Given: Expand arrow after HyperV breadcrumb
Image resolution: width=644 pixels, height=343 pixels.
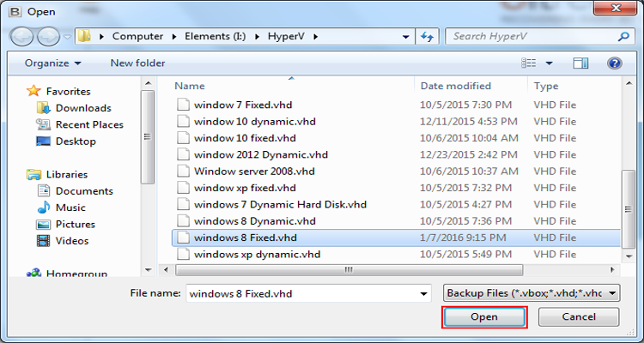Looking at the screenshot, I should click(315, 37).
